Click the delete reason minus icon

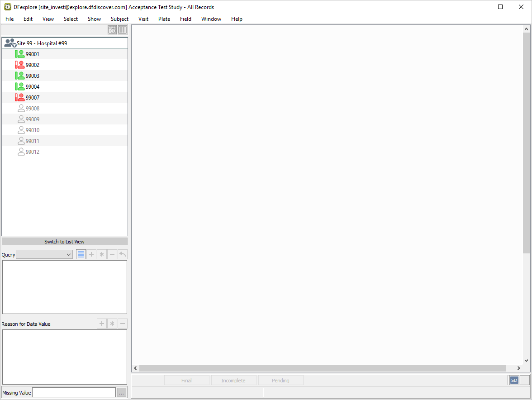(122, 324)
